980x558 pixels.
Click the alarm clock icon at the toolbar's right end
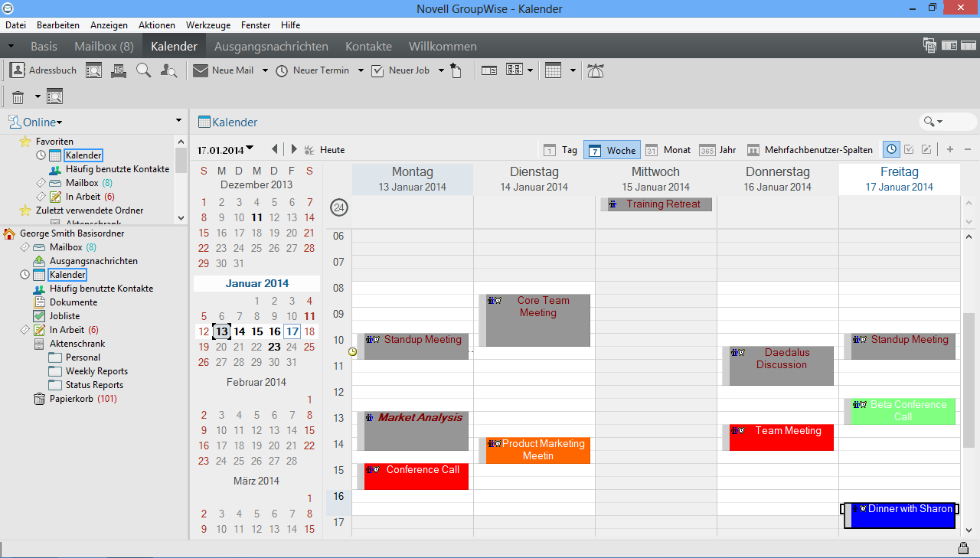point(596,70)
